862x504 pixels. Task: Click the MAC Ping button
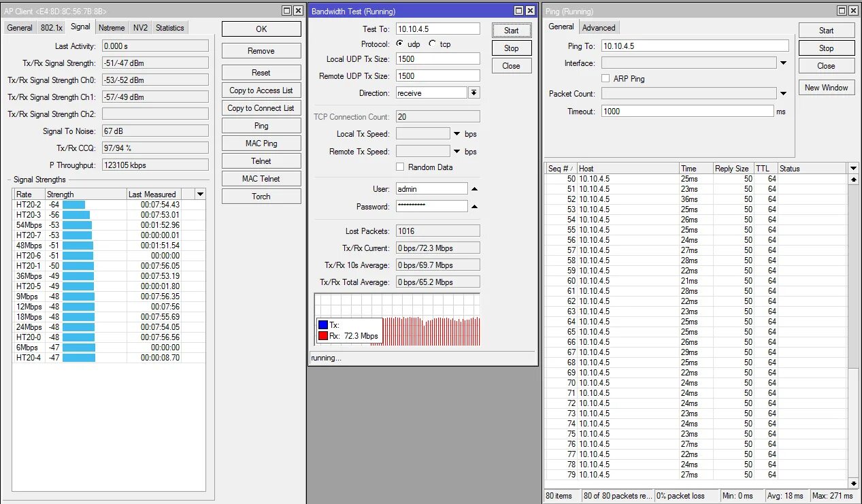tap(261, 144)
